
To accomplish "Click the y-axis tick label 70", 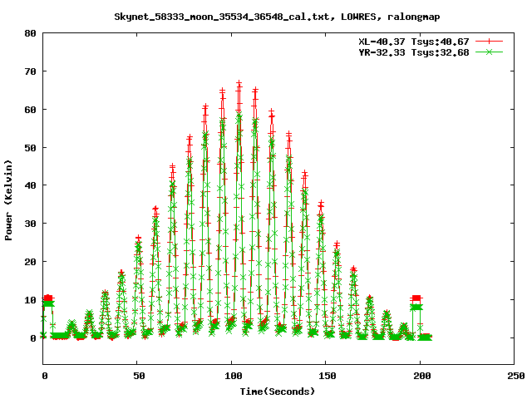I will pyautogui.click(x=30, y=71).
